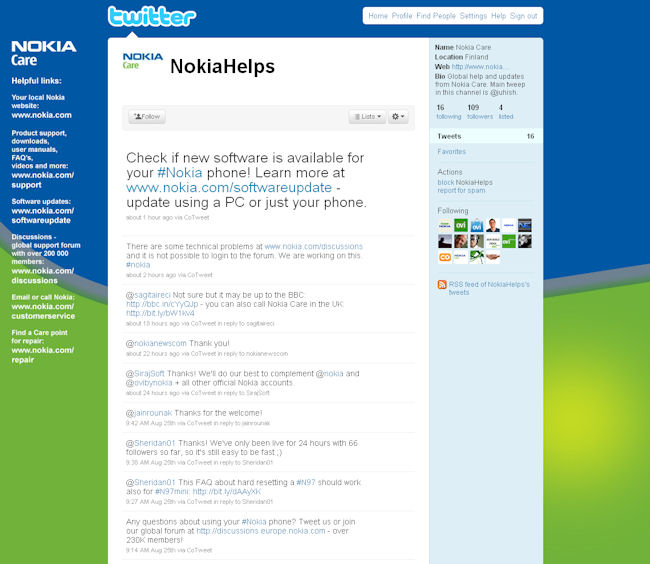This screenshot has width=650, height=564.
Task: Open http://bbc.in/cYyQJp link
Action: (162, 304)
